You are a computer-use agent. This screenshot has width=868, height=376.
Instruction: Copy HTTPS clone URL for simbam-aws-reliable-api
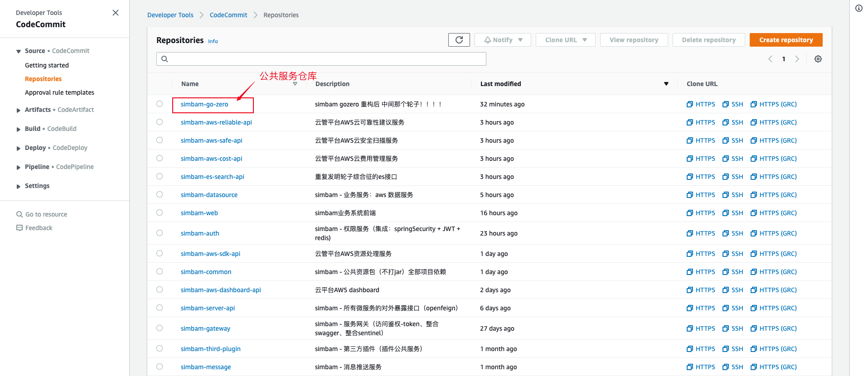701,122
